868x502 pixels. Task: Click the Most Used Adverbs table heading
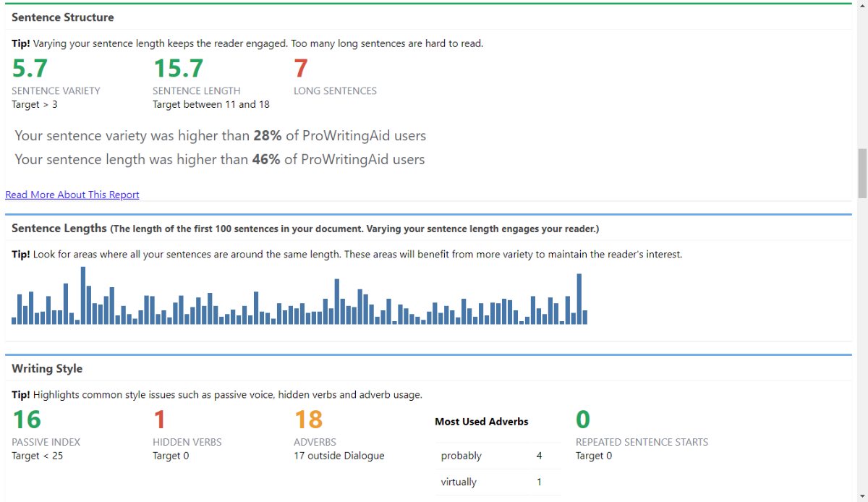(x=482, y=422)
